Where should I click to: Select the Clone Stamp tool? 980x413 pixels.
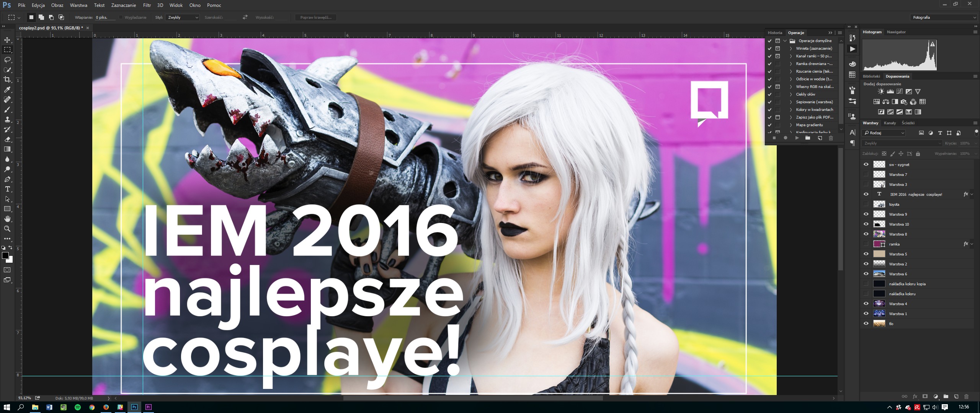point(7,119)
